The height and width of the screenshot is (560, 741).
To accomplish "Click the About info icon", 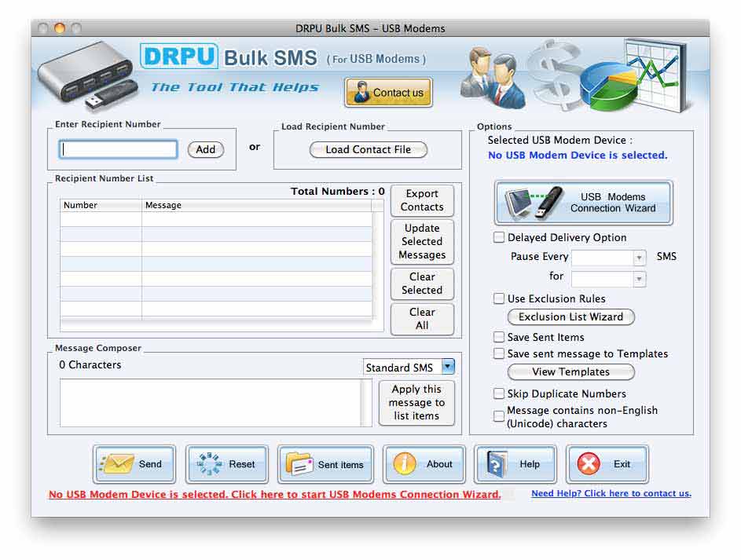I will [x=405, y=464].
